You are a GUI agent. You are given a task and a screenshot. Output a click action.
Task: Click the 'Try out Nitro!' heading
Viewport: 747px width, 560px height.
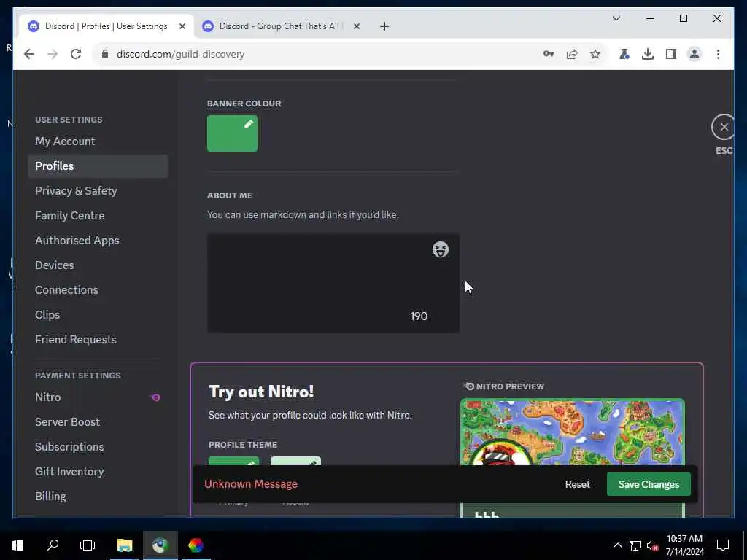click(261, 392)
